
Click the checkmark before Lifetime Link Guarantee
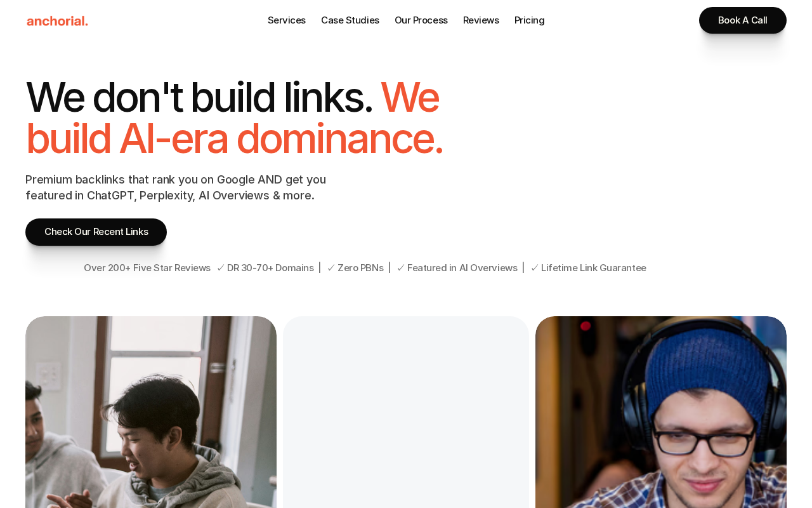coord(535,268)
